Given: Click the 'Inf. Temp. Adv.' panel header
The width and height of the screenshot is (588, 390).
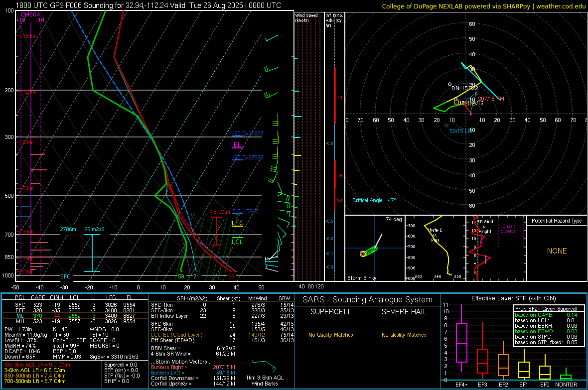Looking at the screenshot, I should point(334,20).
